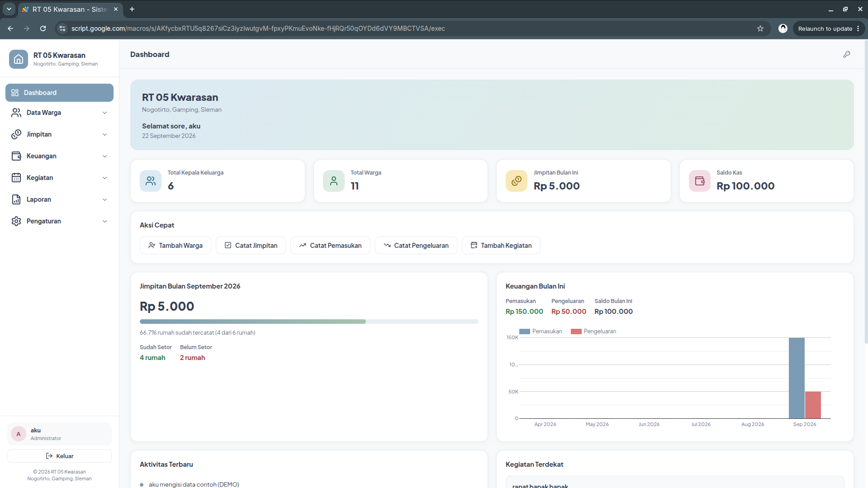View site information icon in address bar
The image size is (868, 488).
click(62, 28)
